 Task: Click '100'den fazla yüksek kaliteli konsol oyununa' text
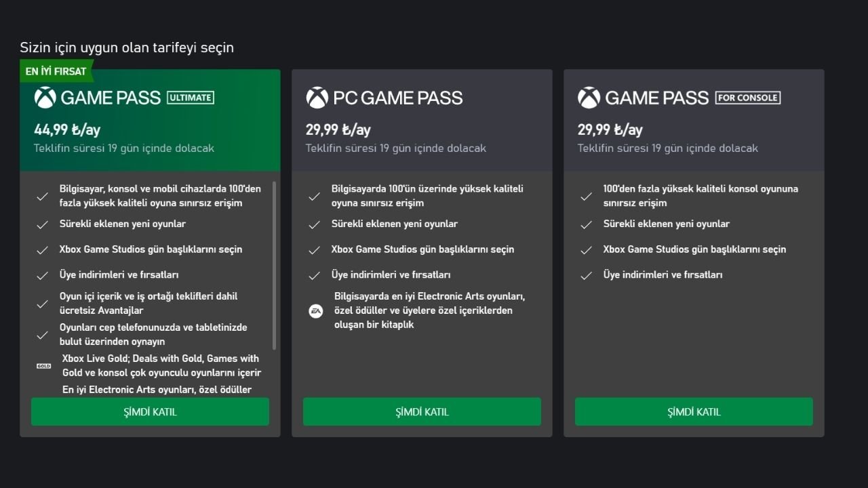point(701,196)
